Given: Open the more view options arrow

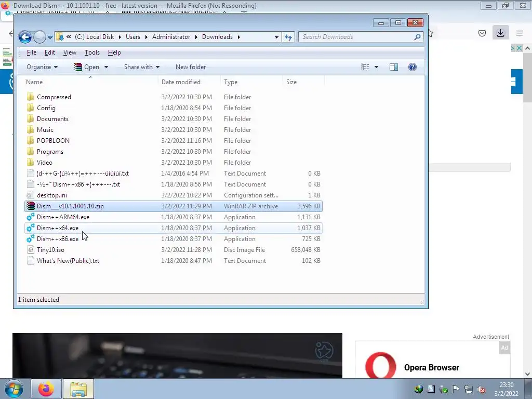Looking at the screenshot, I should pyautogui.click(x=376, y=67).
